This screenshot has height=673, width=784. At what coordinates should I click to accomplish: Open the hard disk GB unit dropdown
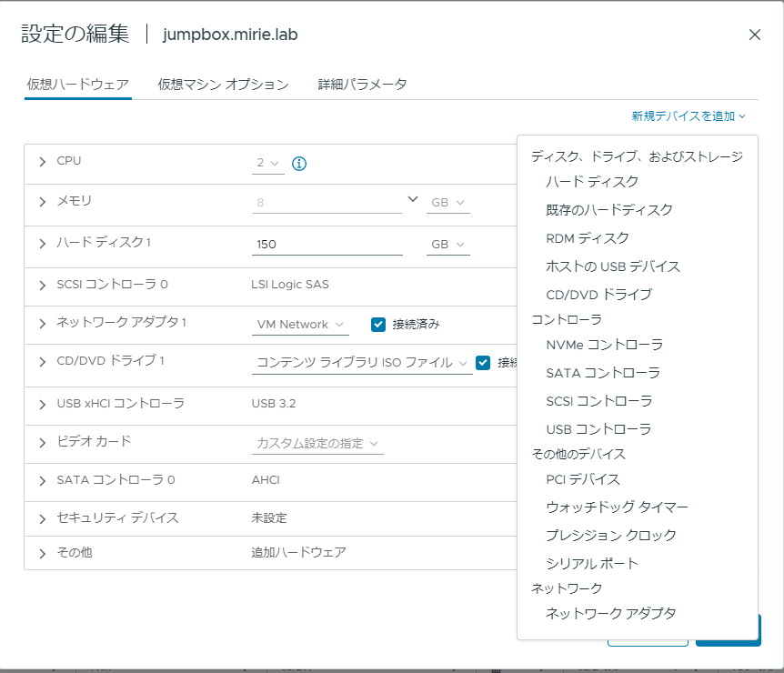tap(448, 245)
